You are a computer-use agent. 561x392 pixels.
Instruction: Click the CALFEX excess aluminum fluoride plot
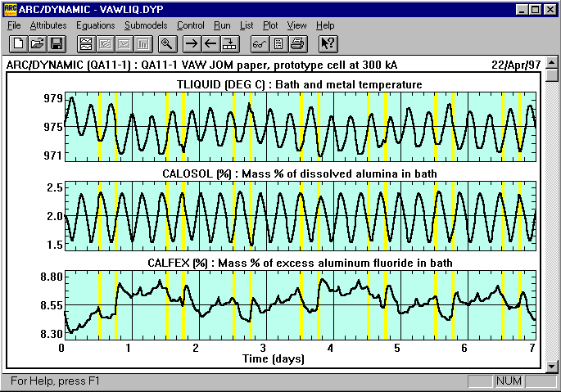pos(299,304)
